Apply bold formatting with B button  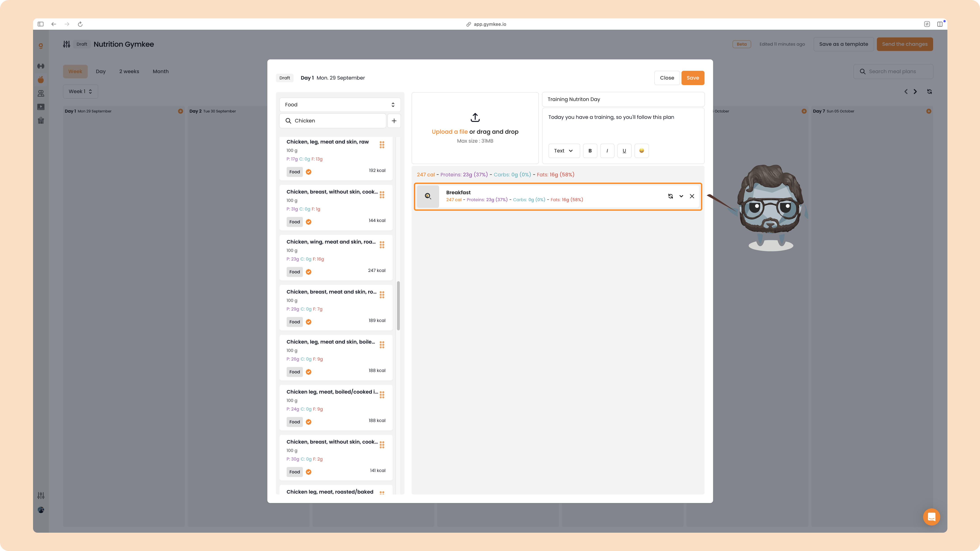click(590, 151)
